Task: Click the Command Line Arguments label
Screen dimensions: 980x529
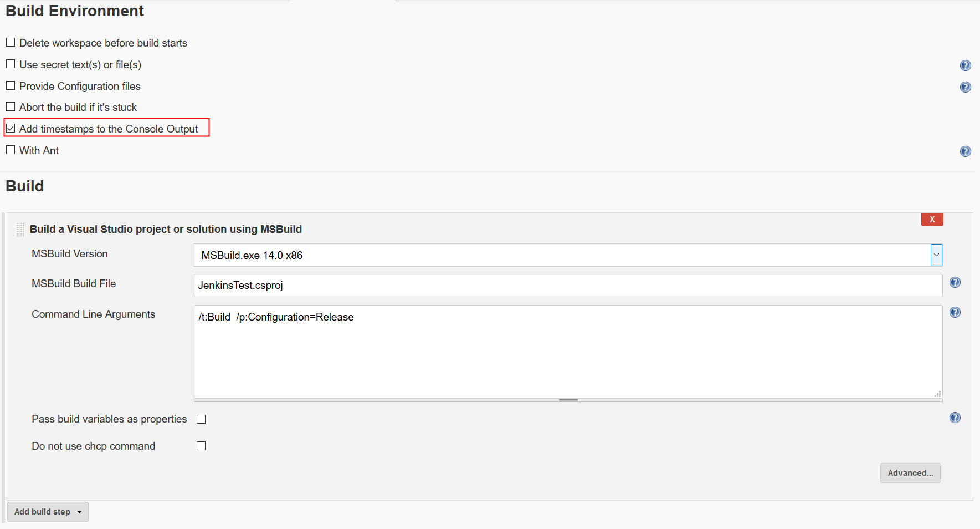Action: 94,314
